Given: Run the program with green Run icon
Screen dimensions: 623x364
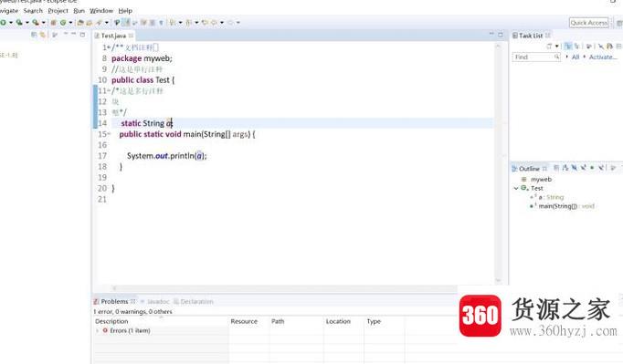Looking at the screenshot, I should click(x=3, y=23).
